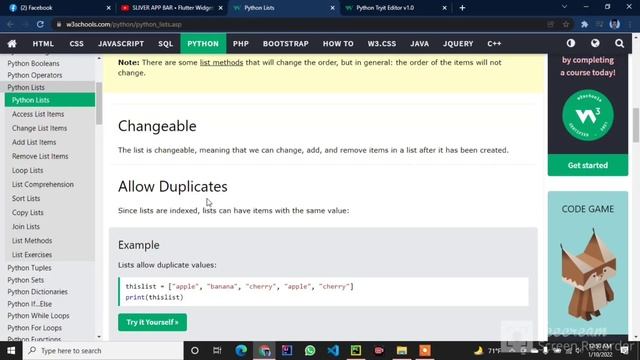The height and width of the screenshot is (360, 640).
Task: Switch to the Facebook tab
Action: click(x=57, y=8)
